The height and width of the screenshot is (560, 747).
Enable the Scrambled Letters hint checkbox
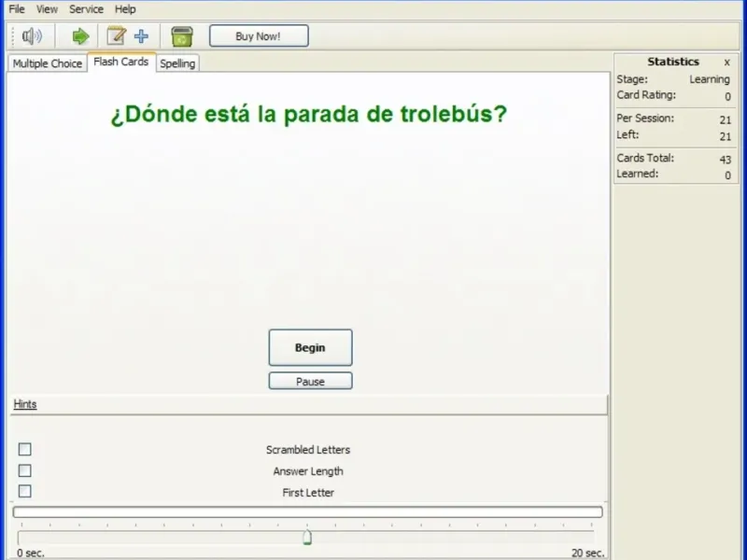(x=25, y=449)
